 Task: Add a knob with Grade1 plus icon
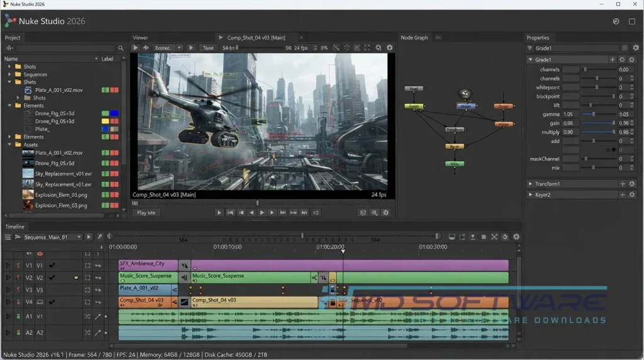click(x=613, y=60)
